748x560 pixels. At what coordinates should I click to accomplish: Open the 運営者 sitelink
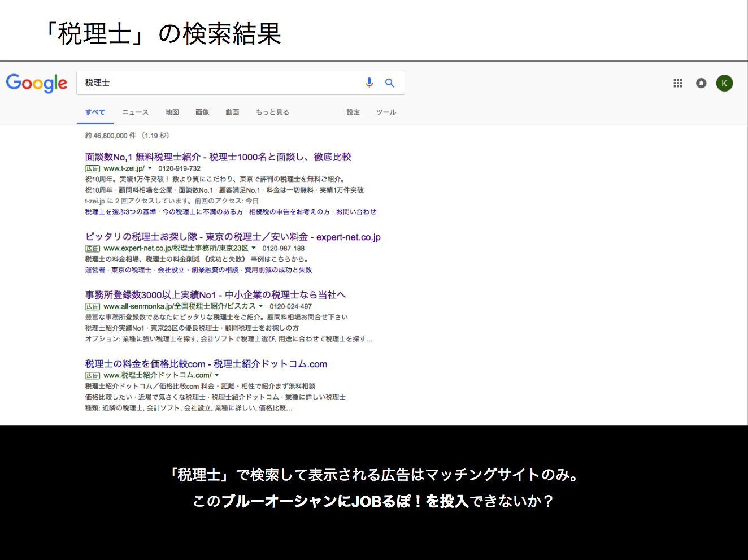coord(95,270)
